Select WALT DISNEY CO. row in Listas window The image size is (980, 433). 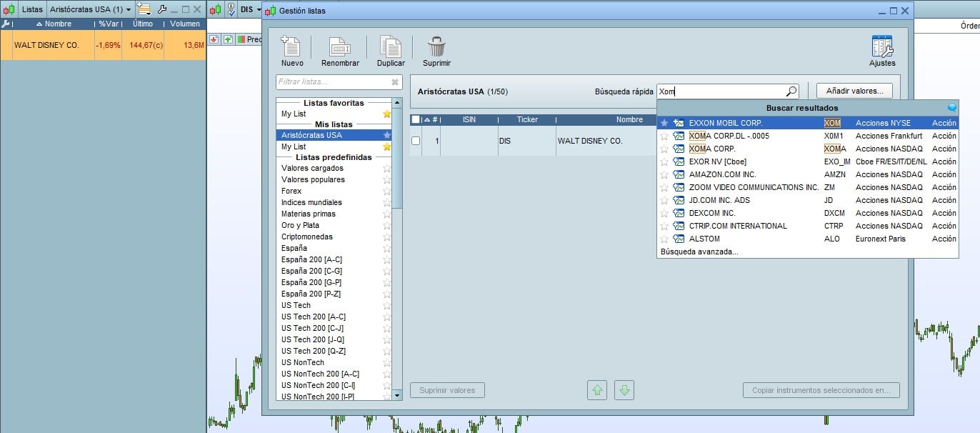103,45
